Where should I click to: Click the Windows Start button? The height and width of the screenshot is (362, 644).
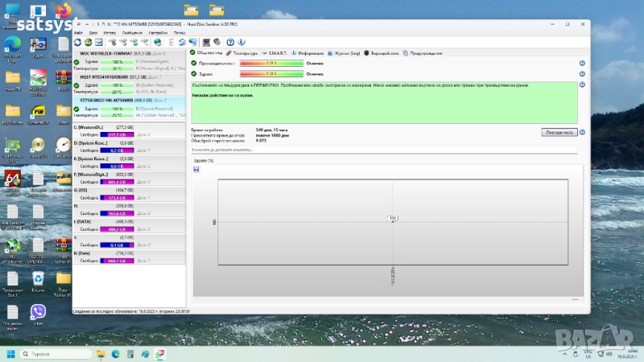[12, 353]
